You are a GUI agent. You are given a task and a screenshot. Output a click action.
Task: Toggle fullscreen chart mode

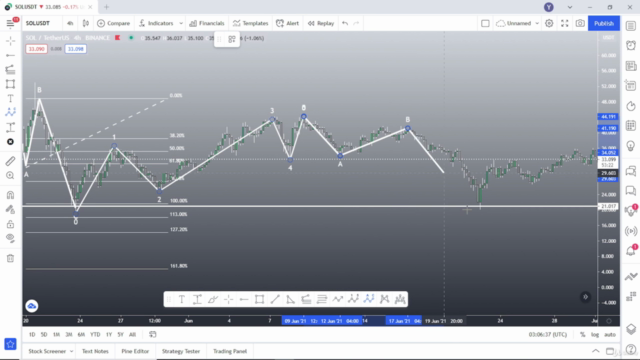click(x=564, y=23)
